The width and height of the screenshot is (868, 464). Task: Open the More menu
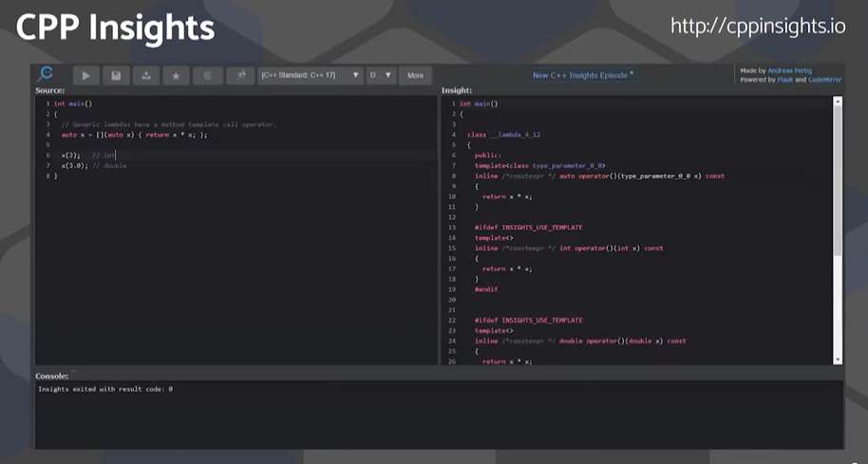coord(416,75)
